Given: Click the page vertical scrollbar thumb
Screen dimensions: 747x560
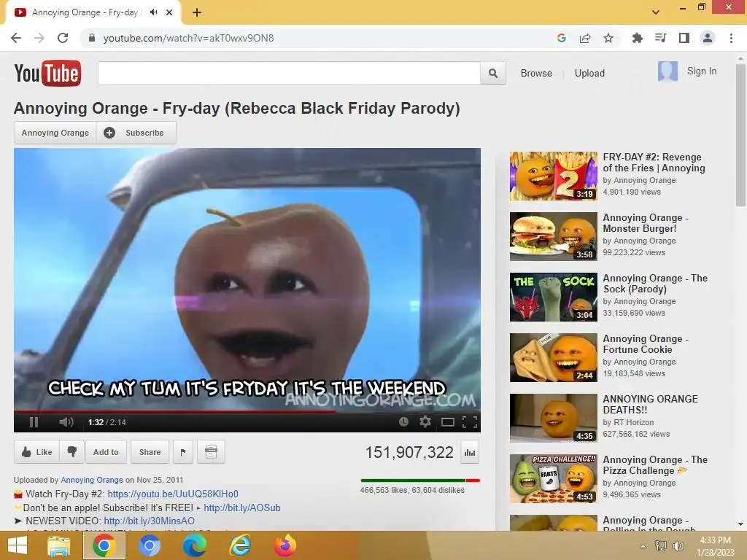Looking at the screenshot, I should click(740, 135).
